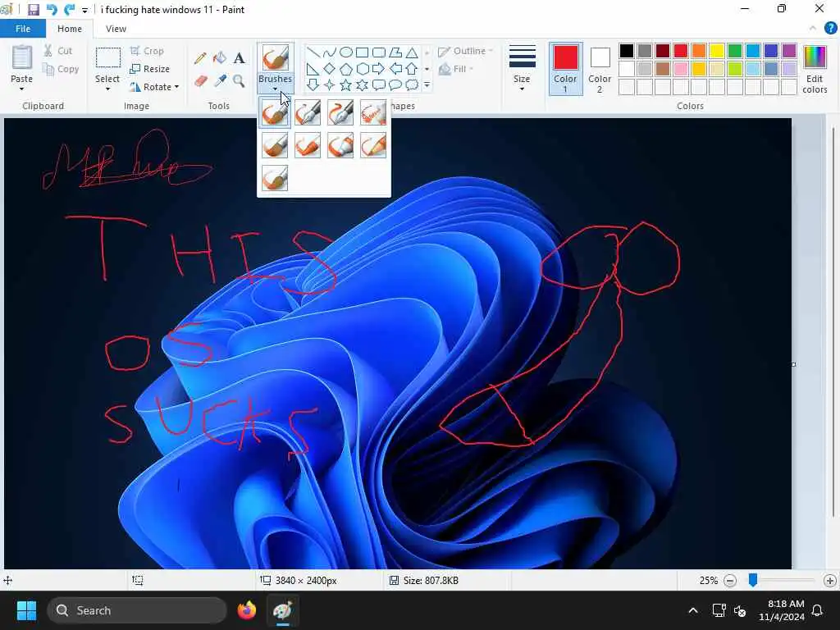Choose the Airbrush in brush list

point(373,113)
